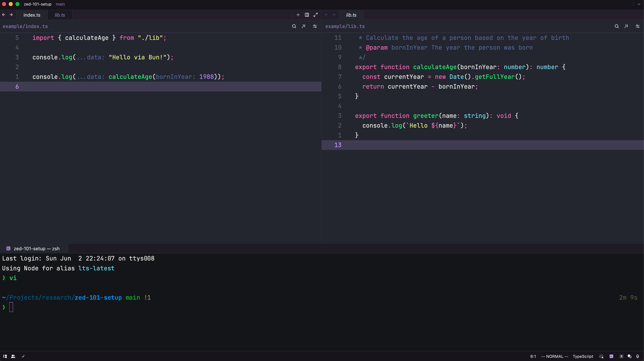
Task: Click the example/index.ts breadcrumb
Action: 25,26
